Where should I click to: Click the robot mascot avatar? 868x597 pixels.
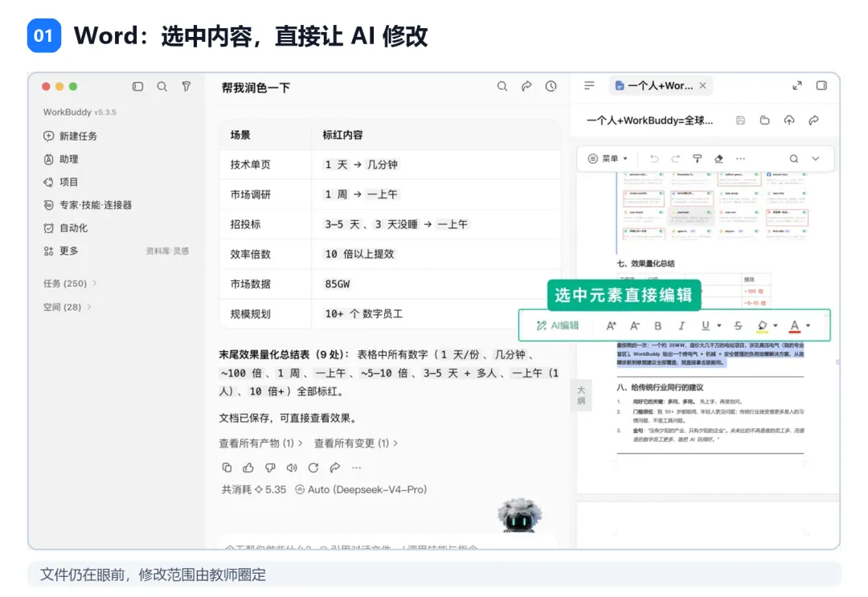[x=519, y=515]
